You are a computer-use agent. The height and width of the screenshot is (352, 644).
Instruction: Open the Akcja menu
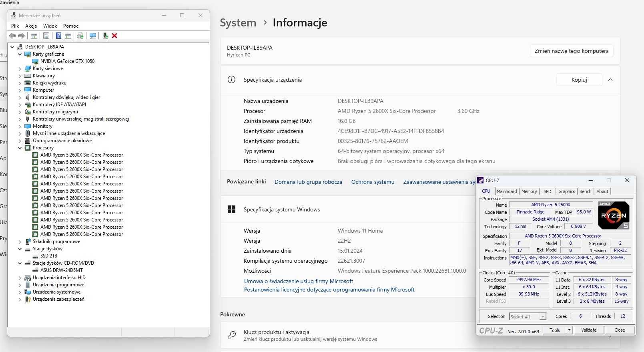pos(31,26)
